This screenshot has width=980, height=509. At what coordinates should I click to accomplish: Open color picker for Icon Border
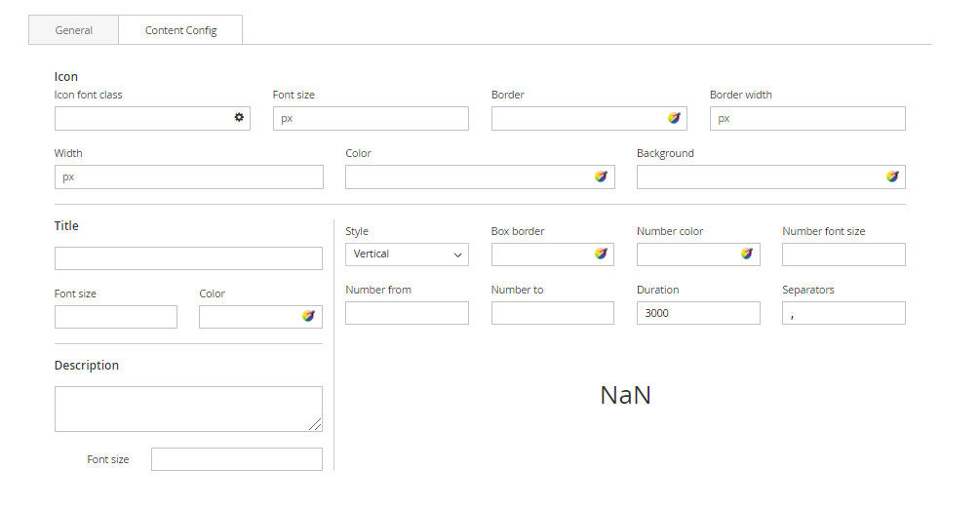click(674, 118)
